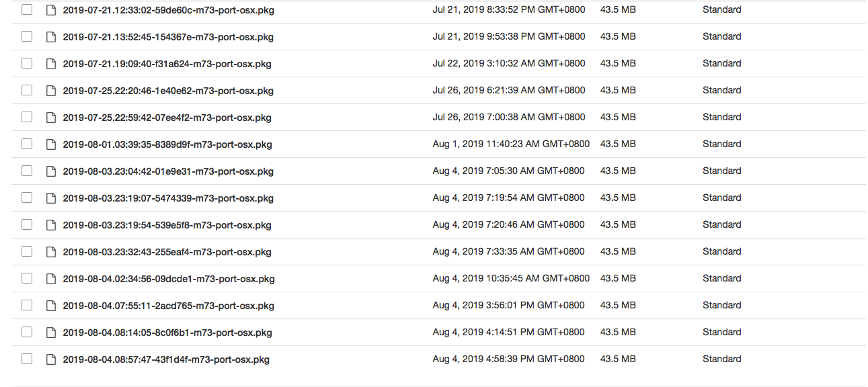The width and height of the screenshot is (868, 387).
Task: Select the checkbox beside 2019-07-25.22:59:42-07ee4f2 package
Action: (26, 117)
